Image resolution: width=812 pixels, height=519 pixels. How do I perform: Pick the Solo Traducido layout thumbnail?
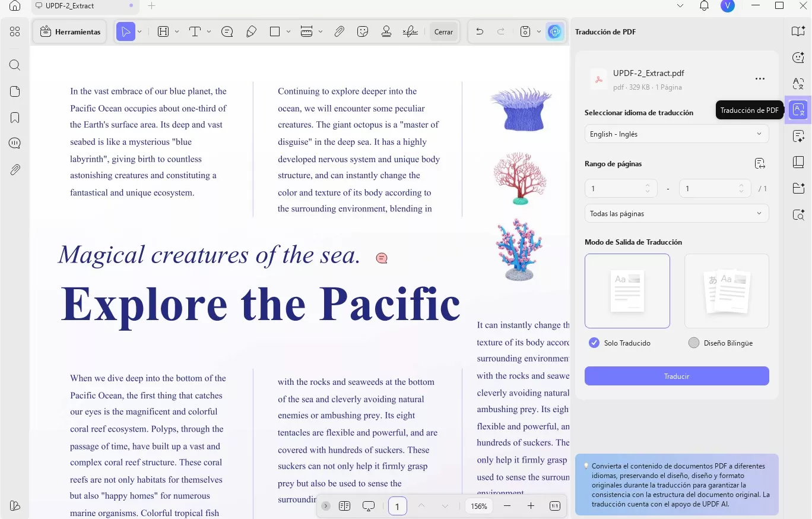click(627, 291)
